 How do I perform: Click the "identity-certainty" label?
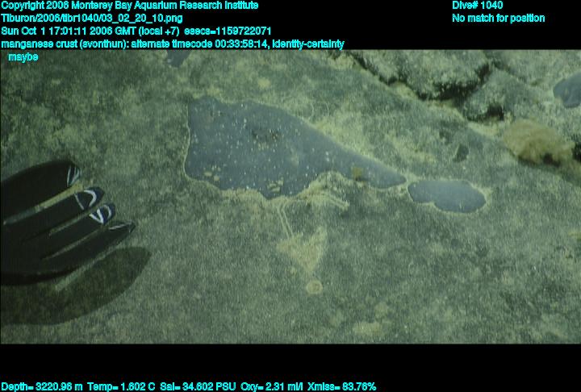tap(308, 44)
